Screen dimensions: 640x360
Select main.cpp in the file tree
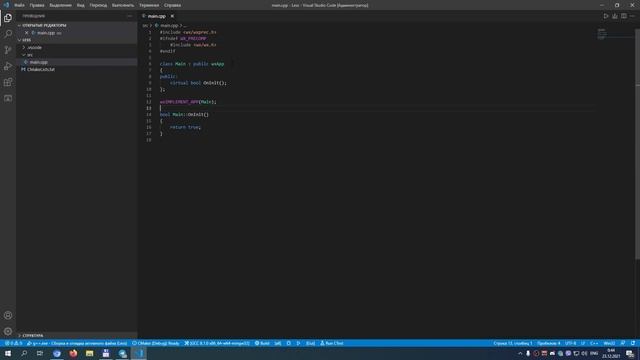(x=76, y=62)
